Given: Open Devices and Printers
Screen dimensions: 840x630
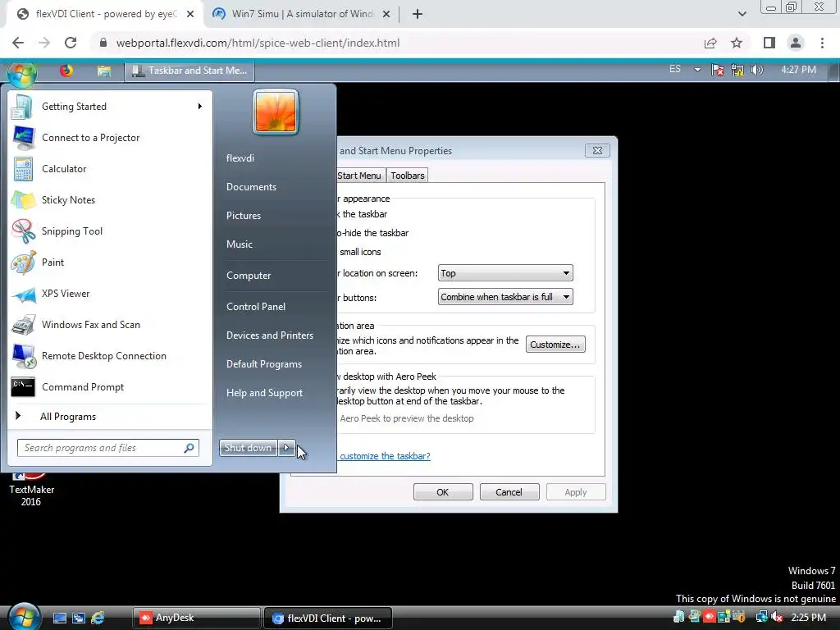Looking at the screenshot, I should tap(269, 336).
